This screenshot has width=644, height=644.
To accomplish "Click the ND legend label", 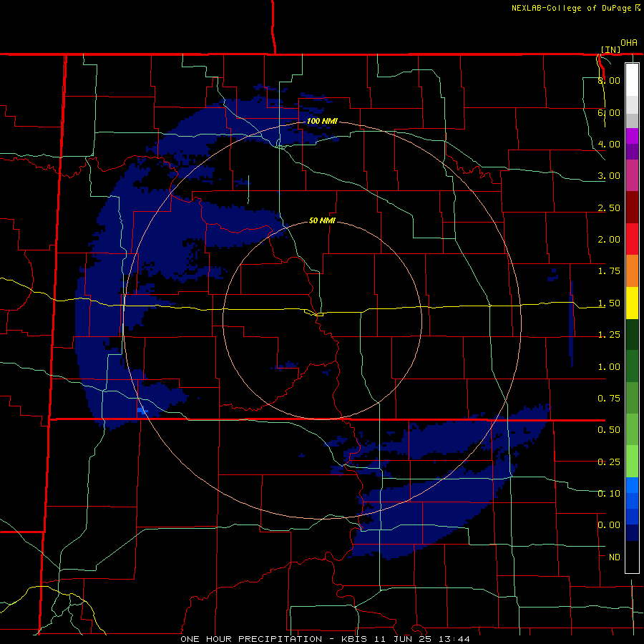I will click(x=615, y=557).
